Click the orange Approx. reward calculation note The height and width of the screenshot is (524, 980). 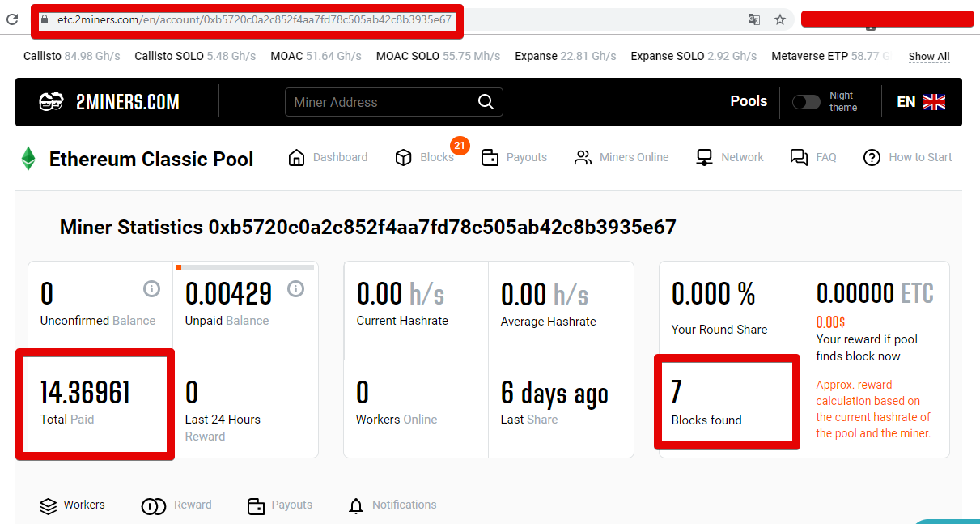pos(873,409)
